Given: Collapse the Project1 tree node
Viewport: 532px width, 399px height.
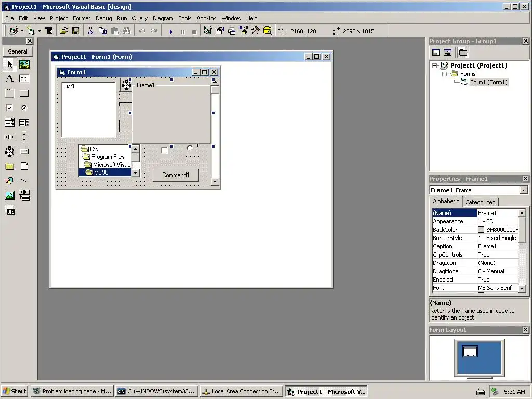Looking at the screenshot, I should pos(435,65).
